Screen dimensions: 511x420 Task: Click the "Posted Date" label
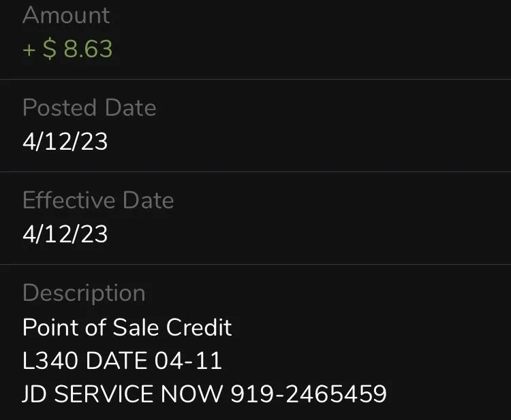(89, 108)
